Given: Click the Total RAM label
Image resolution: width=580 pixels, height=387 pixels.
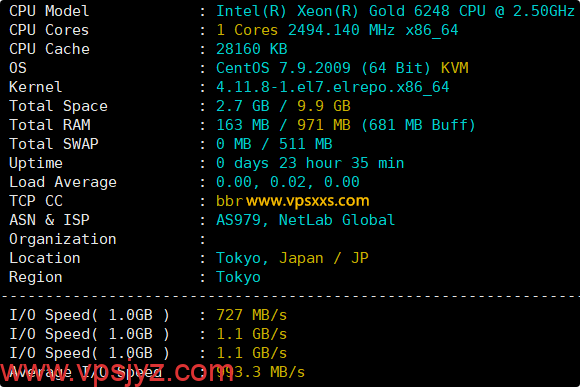Looking at the screenshot, I should click(50, 125).
